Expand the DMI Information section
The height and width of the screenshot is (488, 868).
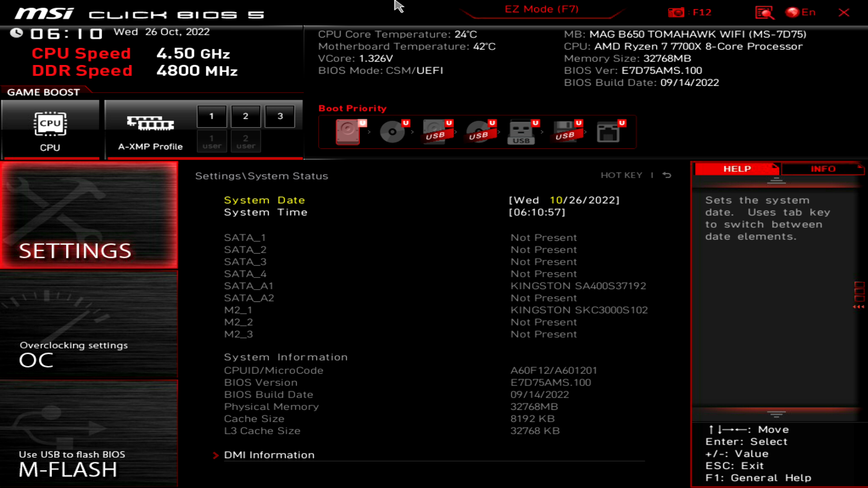269,455
